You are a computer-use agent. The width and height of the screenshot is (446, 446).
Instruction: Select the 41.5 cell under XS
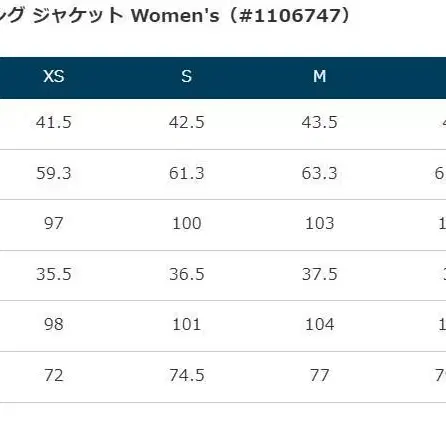pyautogui.click(x=54, y=122)
